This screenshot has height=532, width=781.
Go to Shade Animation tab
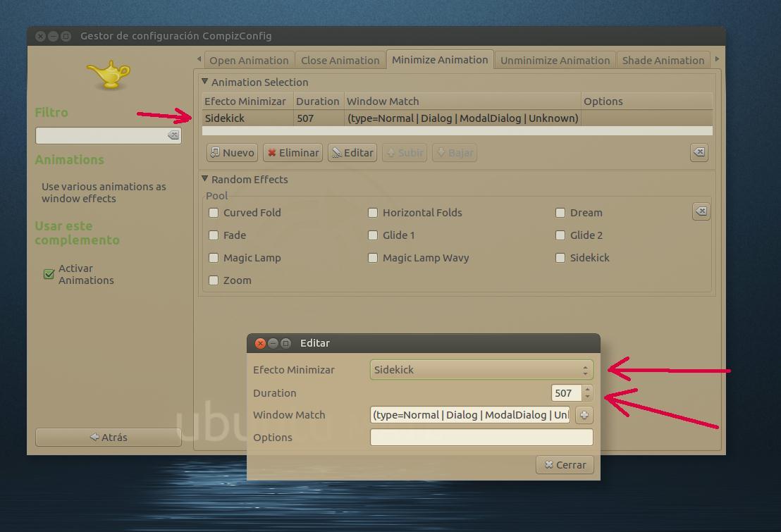[663, 61]
